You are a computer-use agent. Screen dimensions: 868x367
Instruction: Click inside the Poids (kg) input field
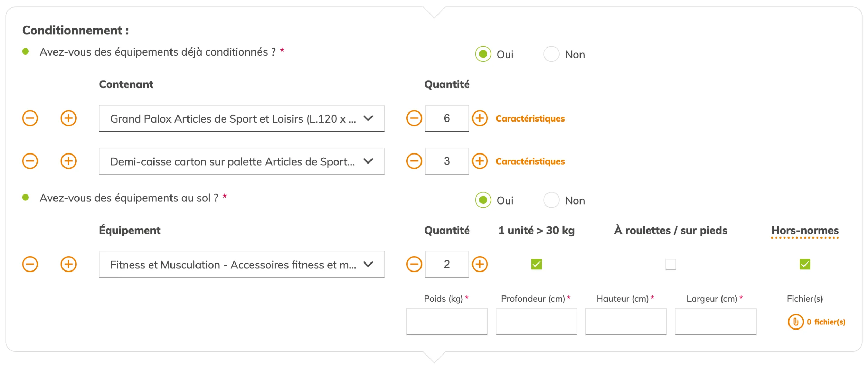point(447,322)
